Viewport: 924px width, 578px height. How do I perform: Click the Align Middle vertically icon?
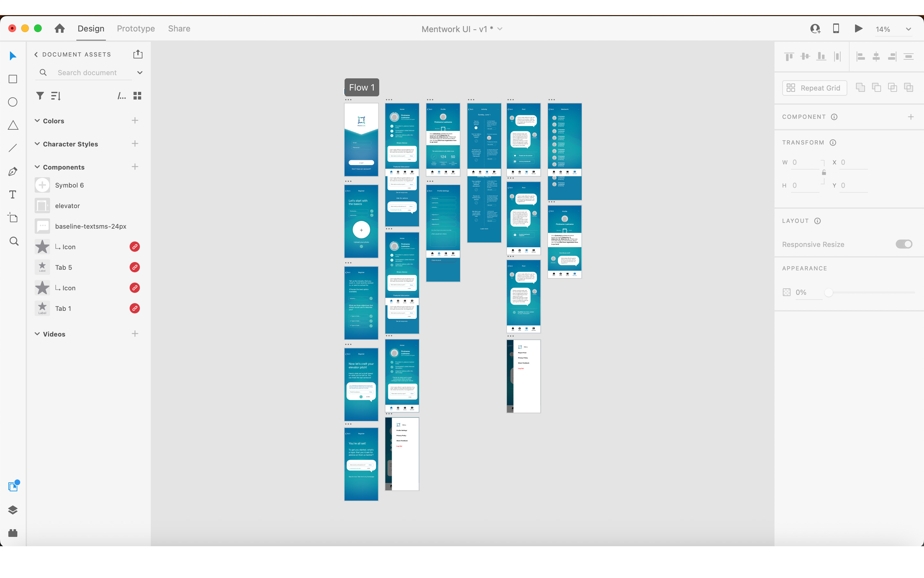point(805,57)
